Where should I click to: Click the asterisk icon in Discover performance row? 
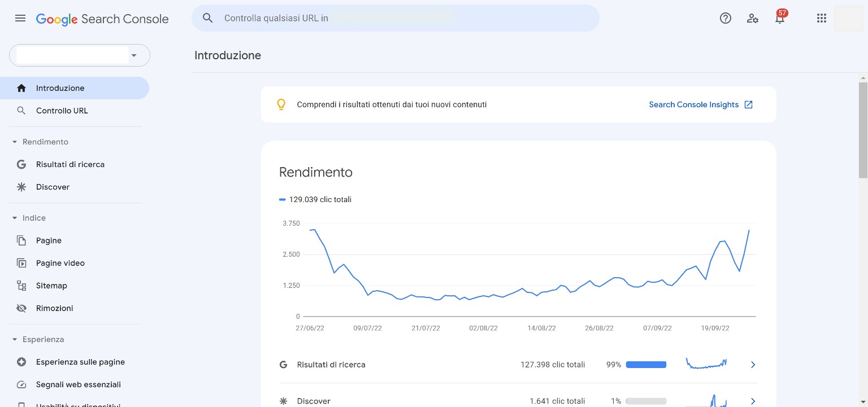pos(283,401)
